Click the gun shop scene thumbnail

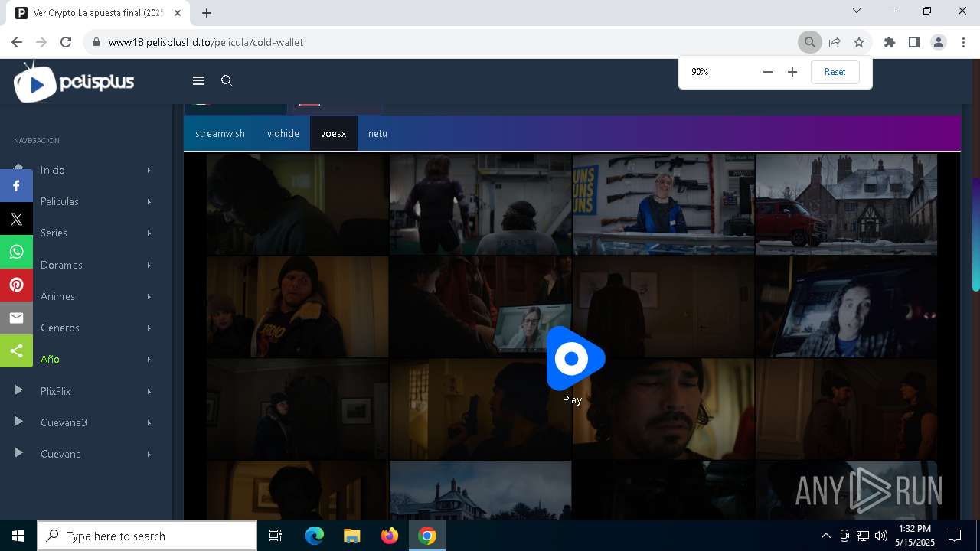point(663,204)
